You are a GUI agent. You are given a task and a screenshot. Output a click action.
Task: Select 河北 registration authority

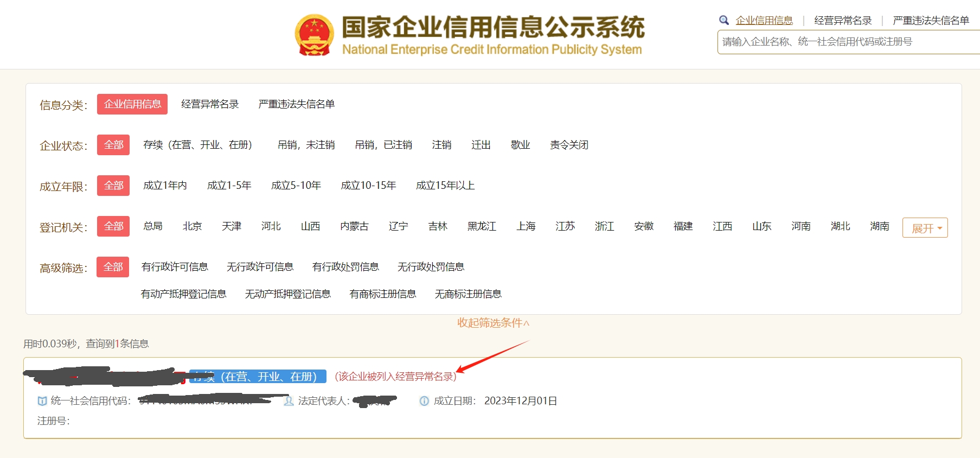coord(271,226)
